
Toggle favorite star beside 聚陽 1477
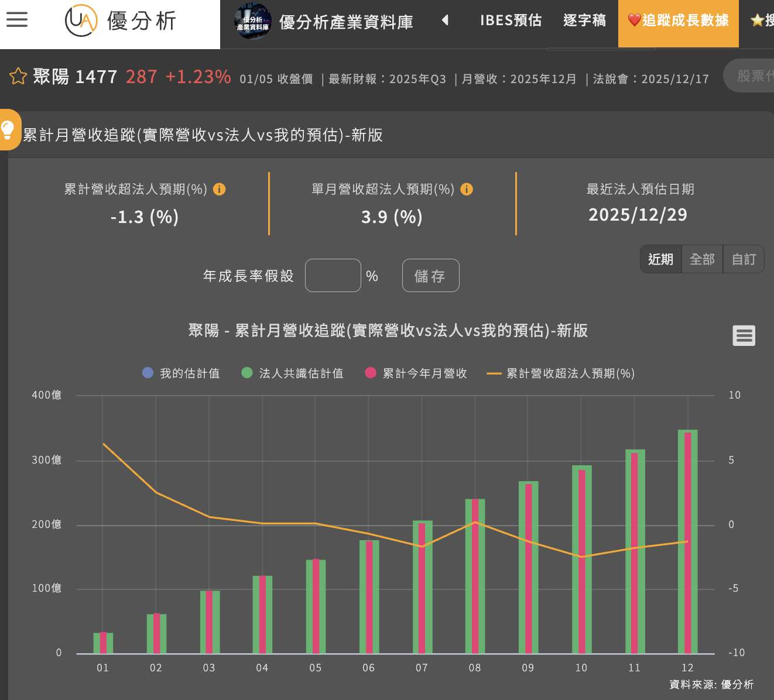pyautogui.click(x=18, y=76)
